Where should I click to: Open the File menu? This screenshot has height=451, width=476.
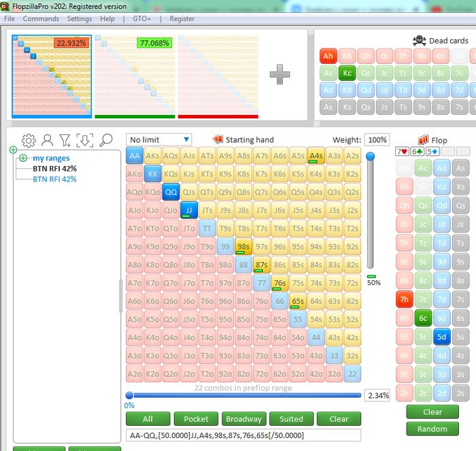(10, 18)
